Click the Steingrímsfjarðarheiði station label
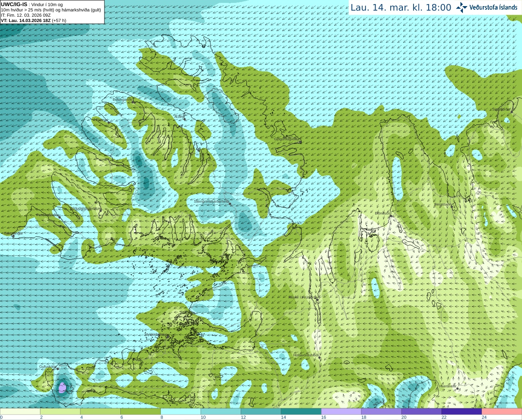The width and height of the screenshot is (522, 420). pyautogui.click(x=211, y=201)
